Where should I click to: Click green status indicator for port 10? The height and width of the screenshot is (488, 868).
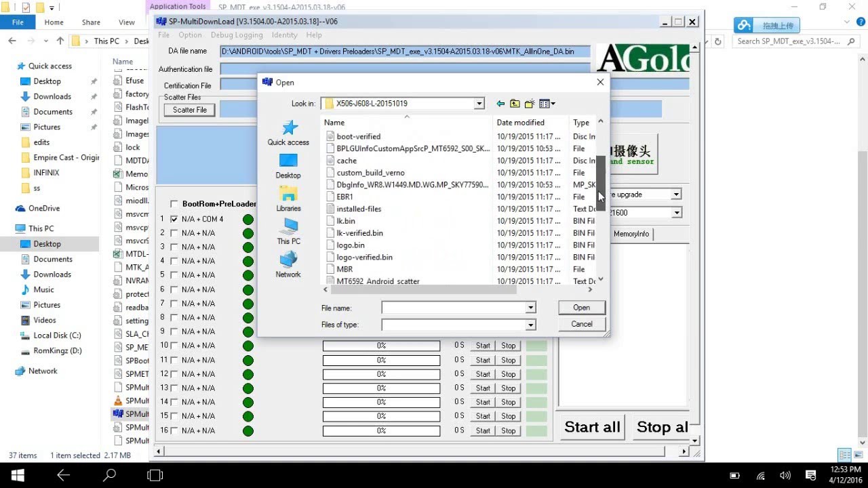point(248,346)
